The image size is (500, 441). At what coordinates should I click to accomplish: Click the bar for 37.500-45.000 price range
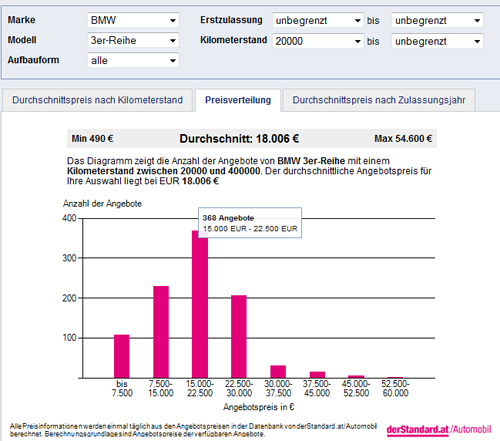coord(317,375)
